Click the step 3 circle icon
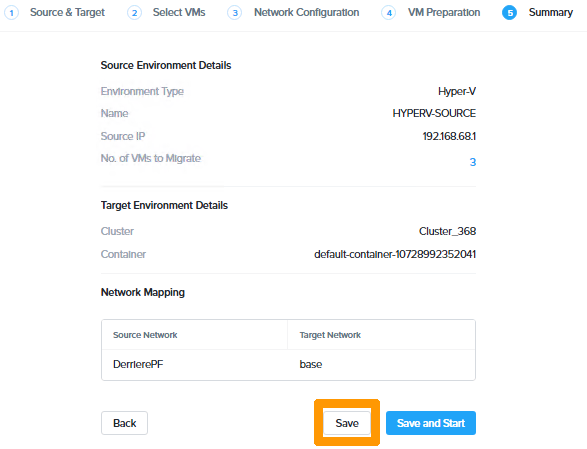The height and width of the screenshot is (449, 587). [x=235, y=13]
